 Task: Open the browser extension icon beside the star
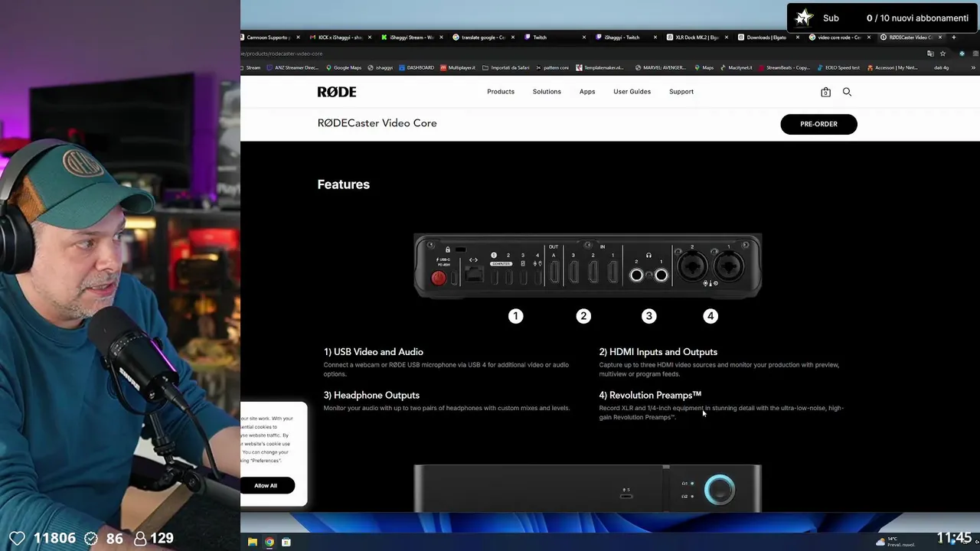click(962, 54)
